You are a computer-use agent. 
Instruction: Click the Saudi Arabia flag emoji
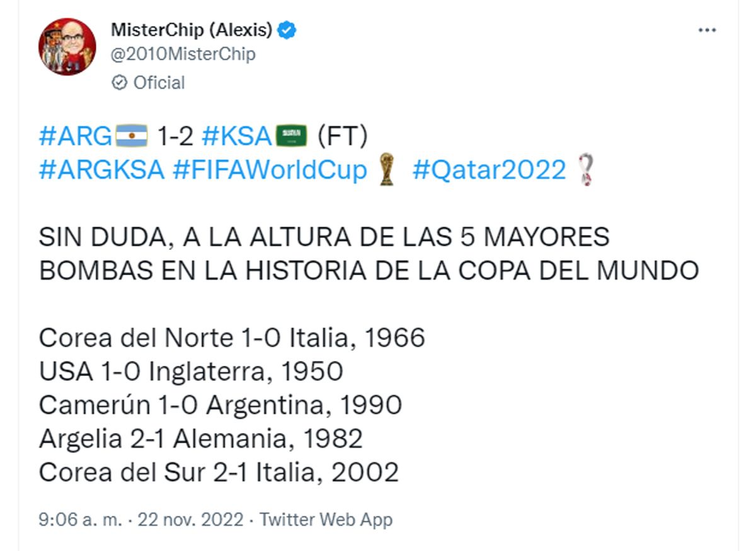pyautogui.click(x=291, y=137)
